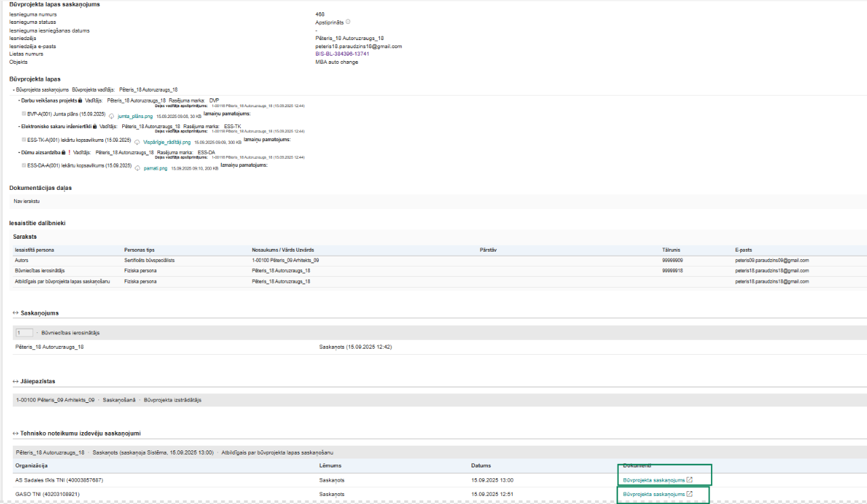The width and height of the screenshot is (867, 504).
Task: Tick the ESS-TK-A(001) Iekārtu kopsavilkums checkbox
Action: point(24,141)
